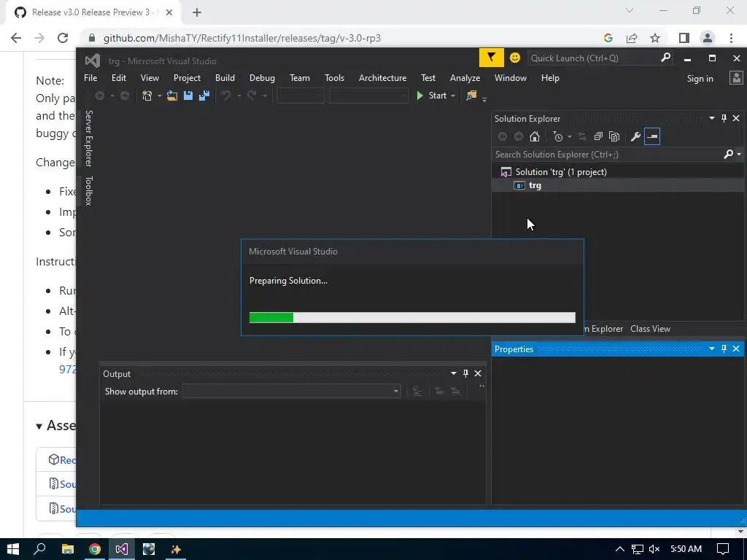Click the green Start debugging button
This screenshot has height=560, width=747.
tap(432, 96)
